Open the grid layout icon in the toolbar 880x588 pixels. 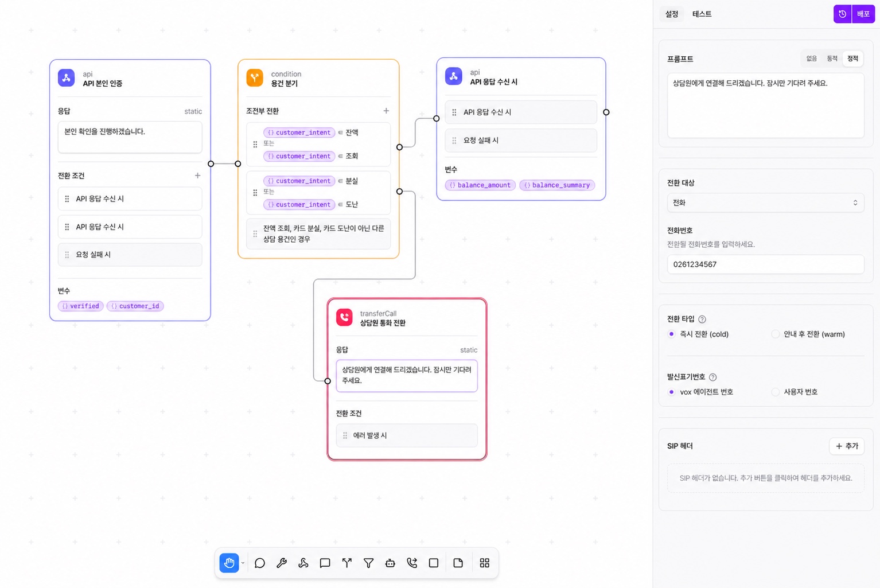click(x=485, y=563)
